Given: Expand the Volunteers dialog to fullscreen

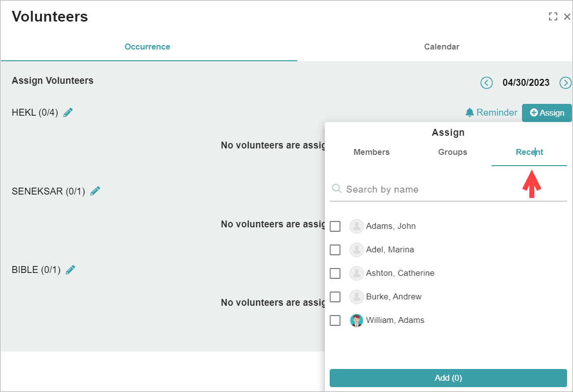Looking at the screenshot, I should click(553, 17).
